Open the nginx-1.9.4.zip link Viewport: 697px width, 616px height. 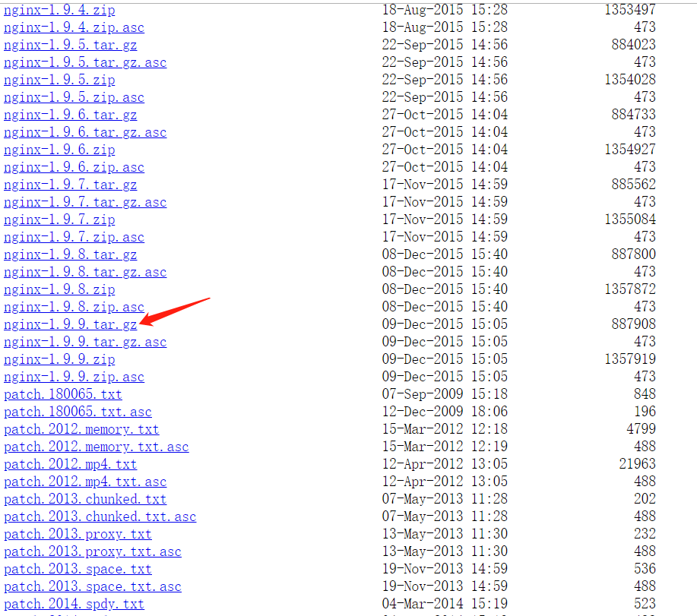(59, 10)
